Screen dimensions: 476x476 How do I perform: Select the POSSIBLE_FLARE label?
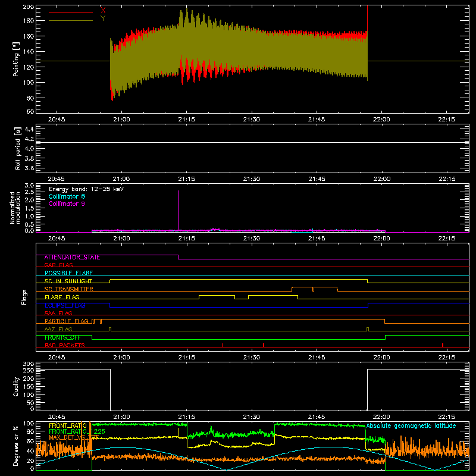(68, 273)
